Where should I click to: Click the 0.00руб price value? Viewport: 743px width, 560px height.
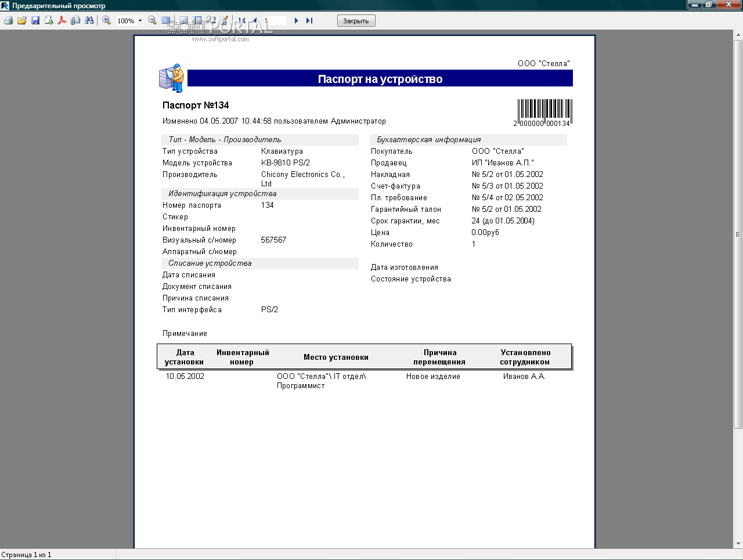pos(485,232)
